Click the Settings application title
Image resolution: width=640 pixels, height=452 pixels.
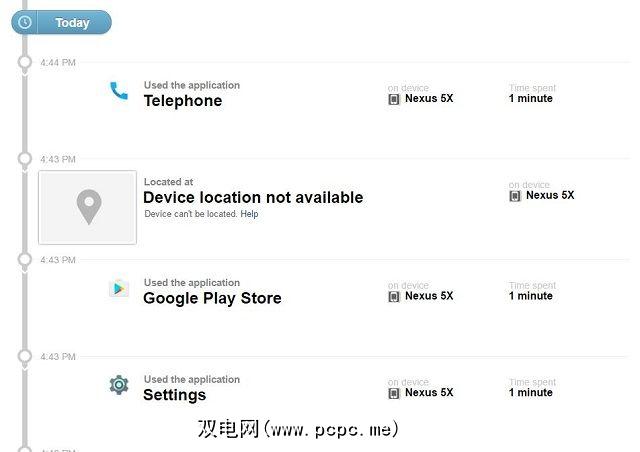pos(175,395)
